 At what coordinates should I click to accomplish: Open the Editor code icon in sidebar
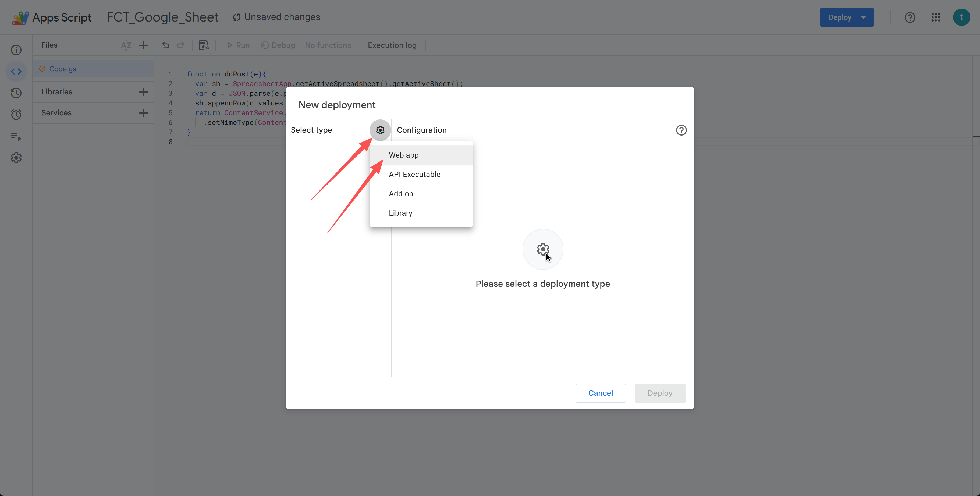[x=16, y=72]
